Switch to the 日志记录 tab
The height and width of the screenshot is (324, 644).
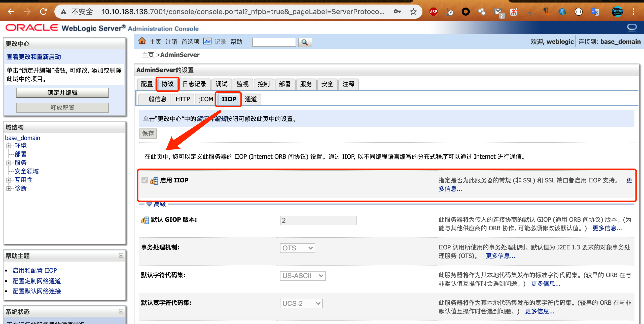[x=194, y=84]
